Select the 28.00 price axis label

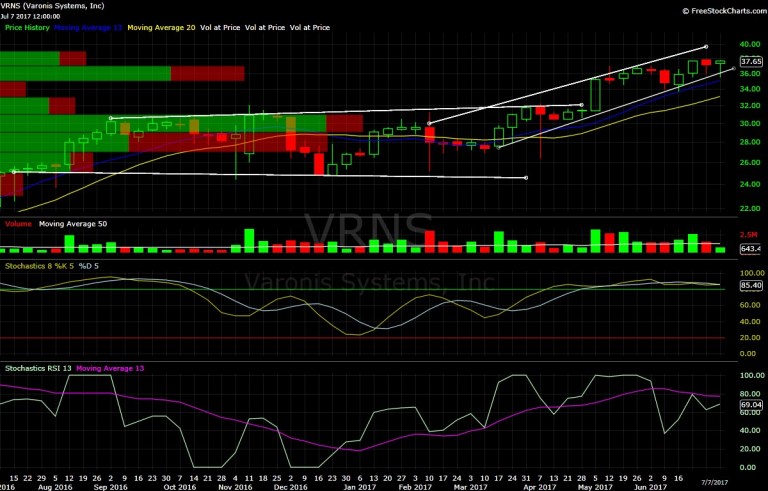coord(750,142)
